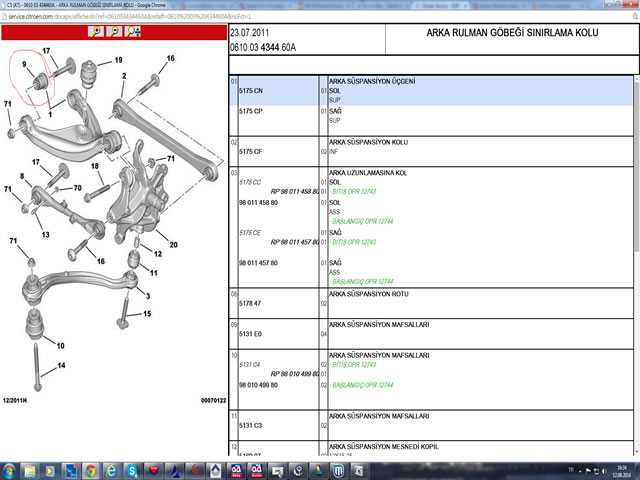The height and width of the screenshot is (480, 640).
Task: Click callout number 13 on the diagram
Action: coord(45,235)
